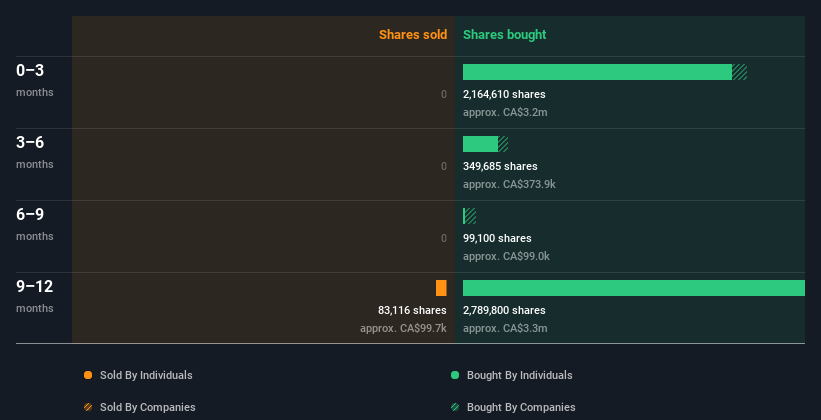Click the Shares sold column header
The image size is (821, 420).
(x=413, y=35)
